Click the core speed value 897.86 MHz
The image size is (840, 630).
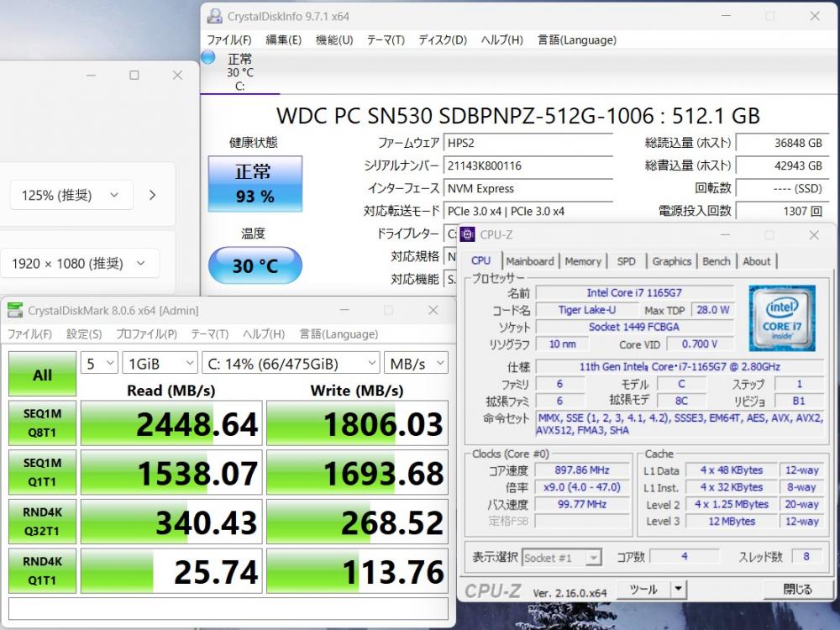[582, 470]
